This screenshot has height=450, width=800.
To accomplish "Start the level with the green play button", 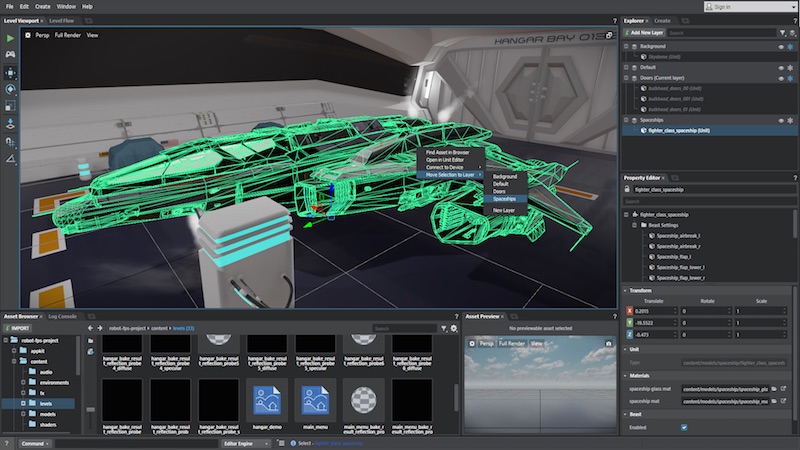I will click(x=10, y=38).
